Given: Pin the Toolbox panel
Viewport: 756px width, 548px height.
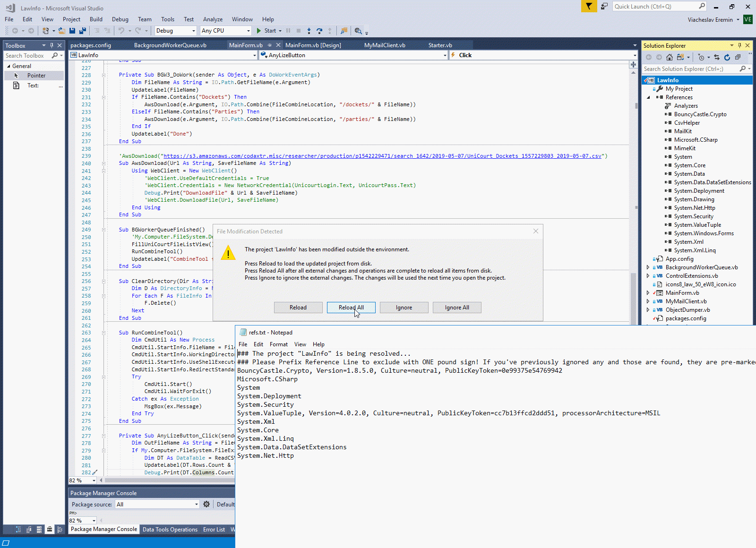Looking at the screenshot, I should 52,45.
